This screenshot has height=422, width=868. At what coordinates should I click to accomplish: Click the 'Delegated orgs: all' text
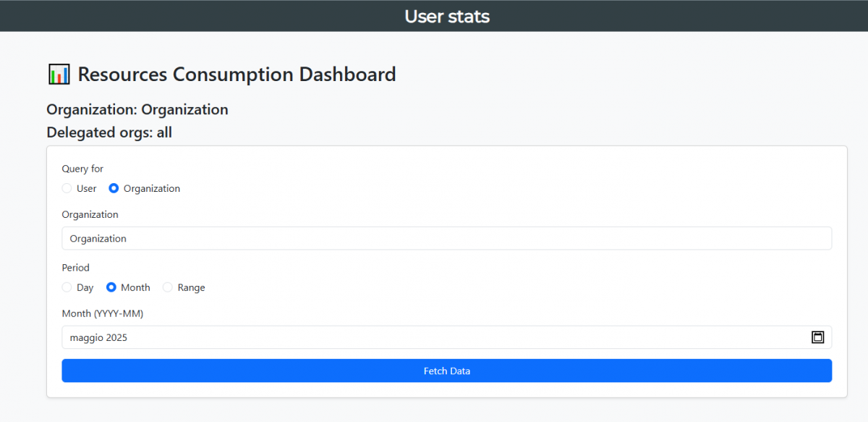click(x=109, y=132)
